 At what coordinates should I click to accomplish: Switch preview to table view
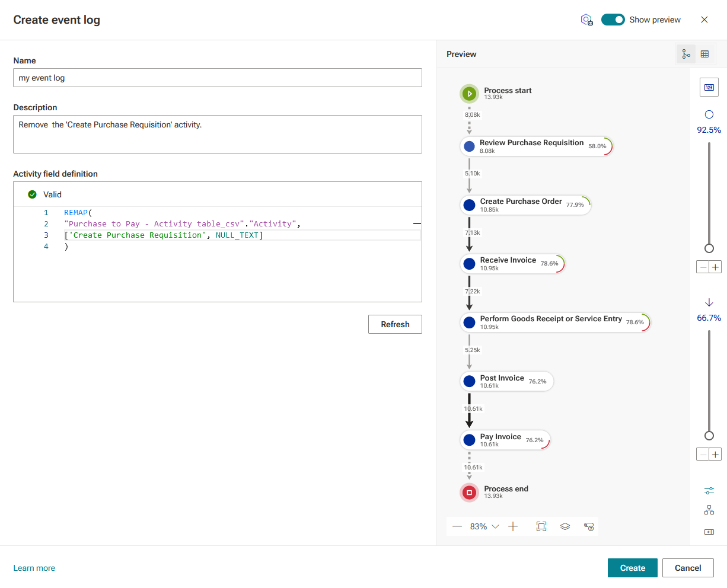click(704, 54)
